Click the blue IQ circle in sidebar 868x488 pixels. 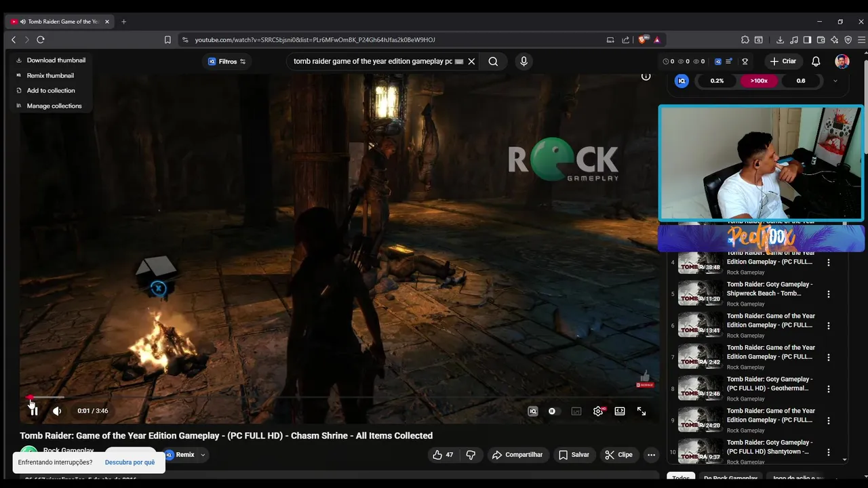click(682, 81)
